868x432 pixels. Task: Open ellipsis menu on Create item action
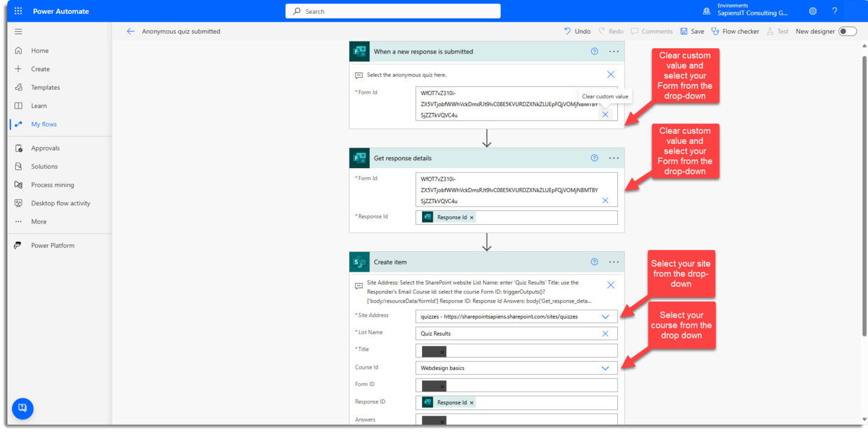click(x=614, y=262)
